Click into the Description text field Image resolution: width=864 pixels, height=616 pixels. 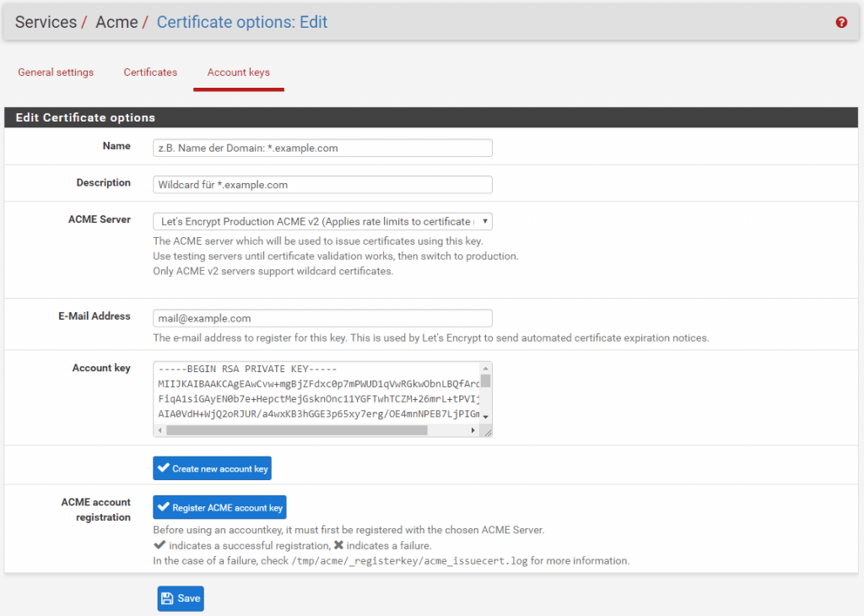[x=322, y=185]
